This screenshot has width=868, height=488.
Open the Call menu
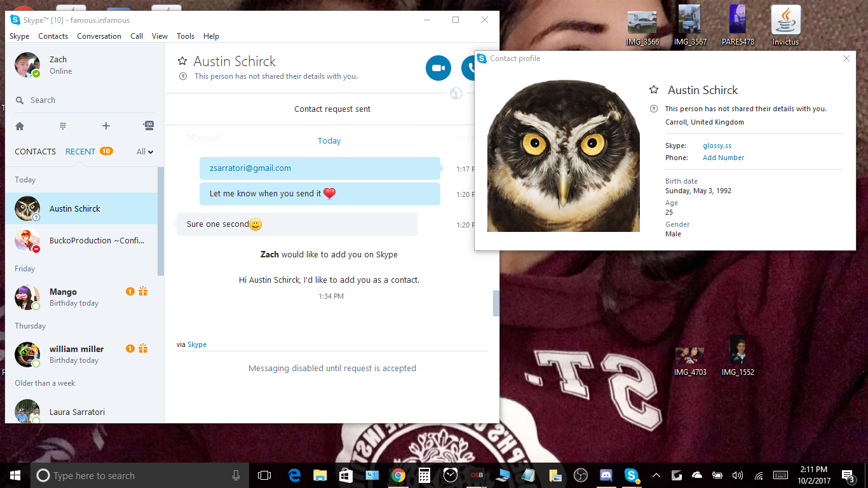pyautogui.click(x=137, y=36)
